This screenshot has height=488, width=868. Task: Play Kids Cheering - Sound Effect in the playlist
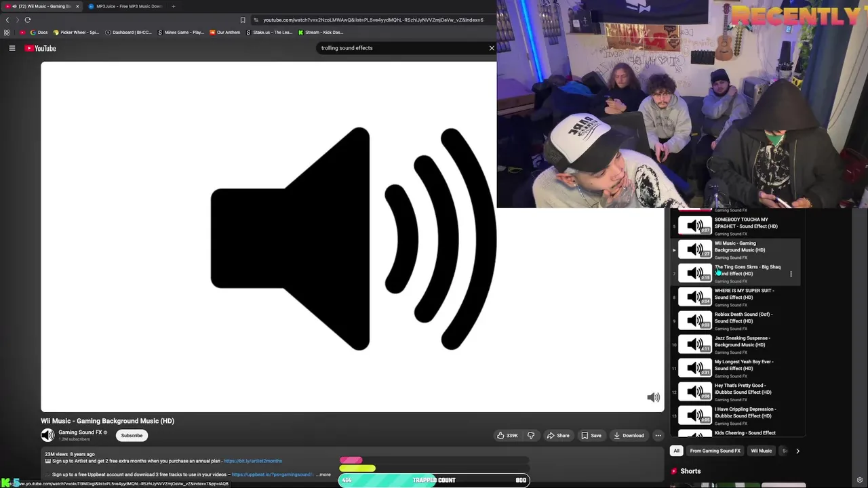(737, 432)
